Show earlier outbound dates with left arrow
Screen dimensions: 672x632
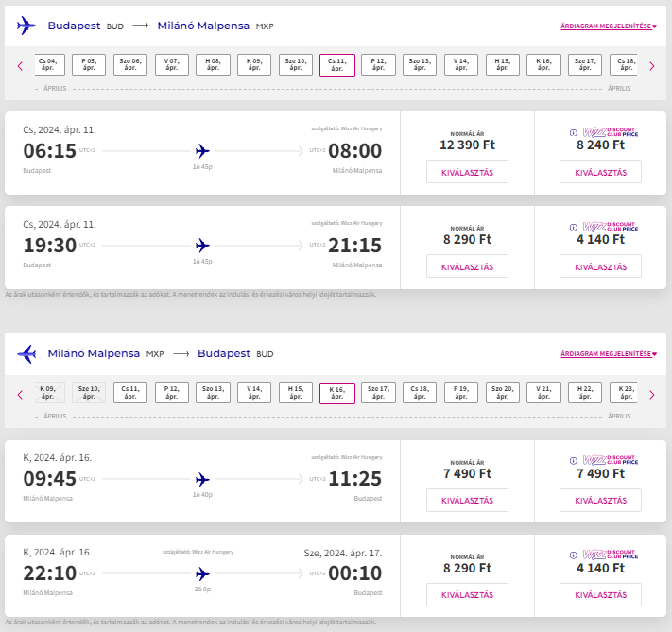coord(20,66)
